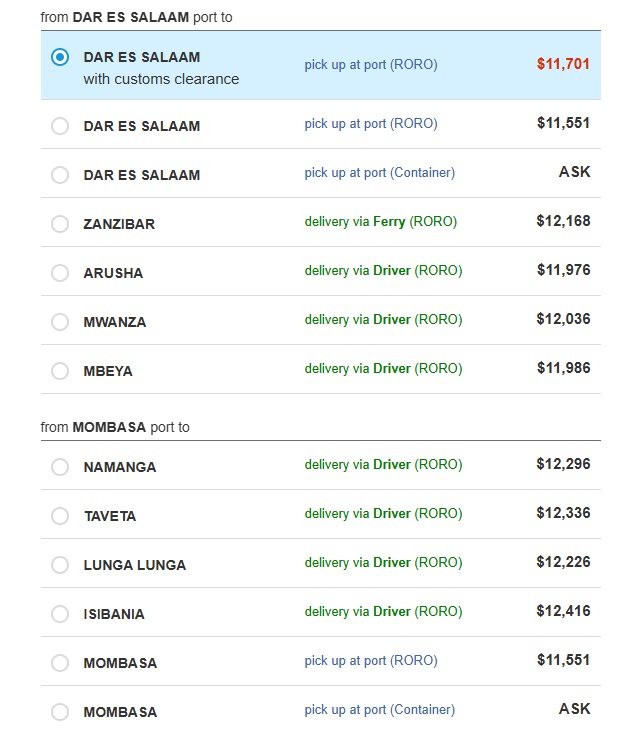Viewport: 642px width, 732px height.
Task: Select Dar es Salaam Container pickup radio
Action: coord(60,175)
